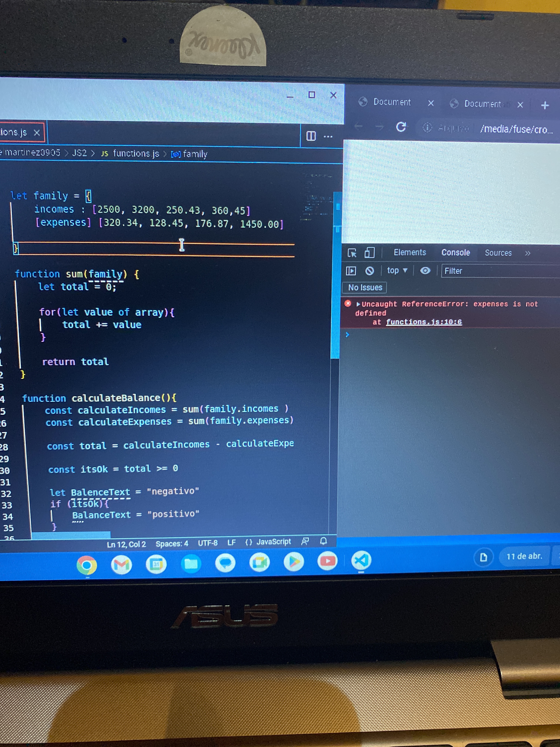
Task: Reload the page in the browser
Action: (x=401, y=127)
